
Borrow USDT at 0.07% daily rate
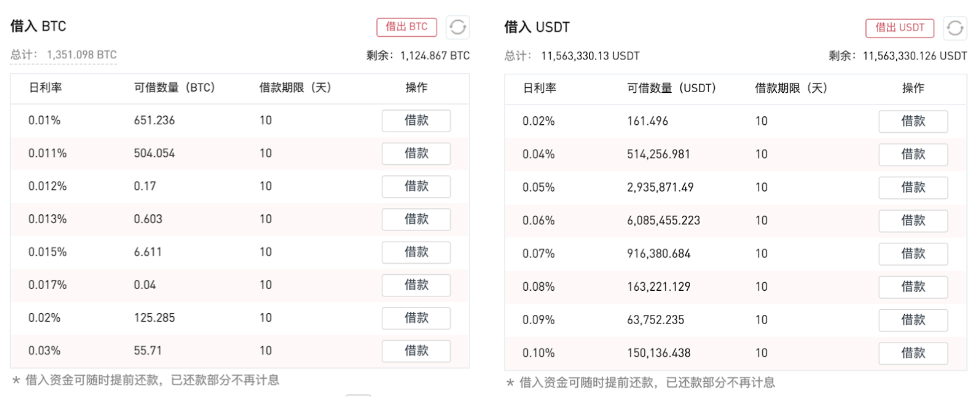913,254
